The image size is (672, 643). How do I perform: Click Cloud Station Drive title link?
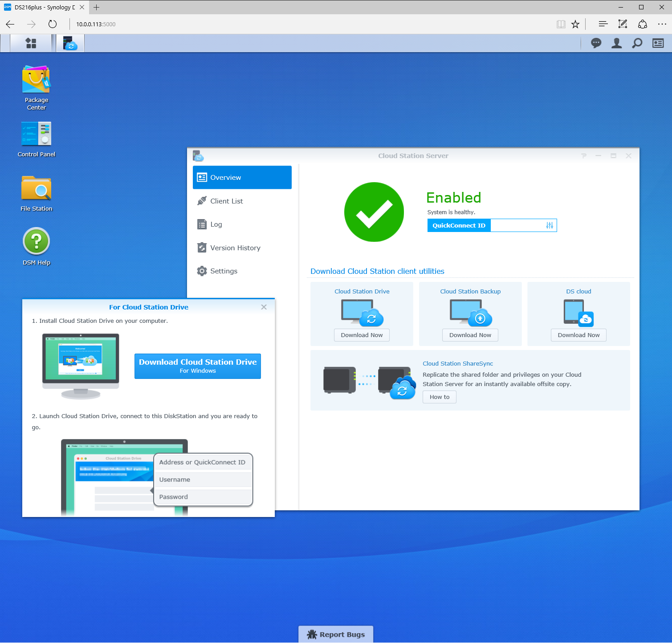[362, 291]
